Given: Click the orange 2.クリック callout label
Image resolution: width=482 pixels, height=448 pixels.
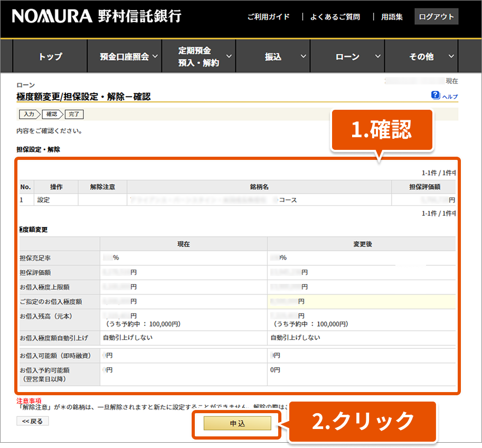Looking at the screenshot, I should point(362,421).
